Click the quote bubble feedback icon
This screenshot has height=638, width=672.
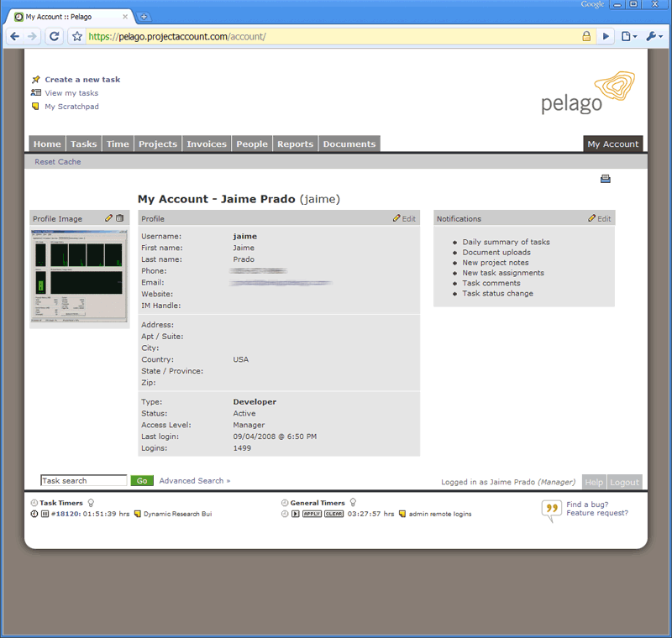click(551, 510)
